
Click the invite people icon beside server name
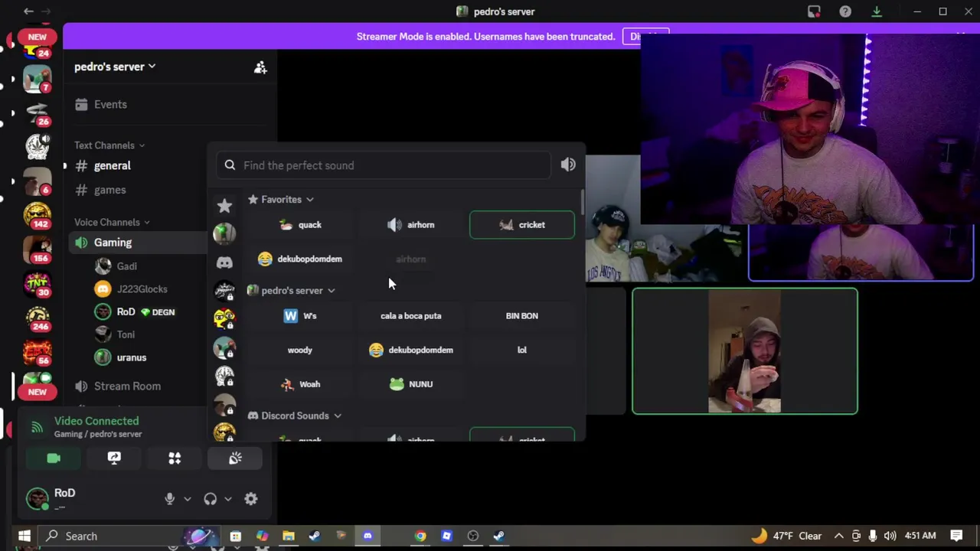click(260, 67)
